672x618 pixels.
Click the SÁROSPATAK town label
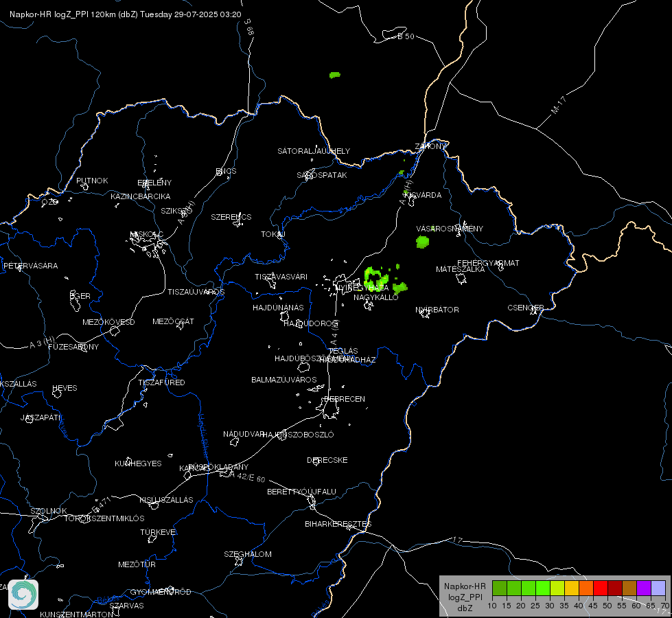tap(322, 175)
